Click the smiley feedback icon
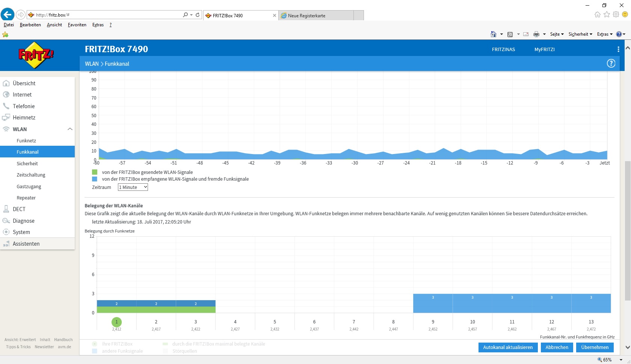The width and height of the screenshot is (631, 364). [x=625, y=14]
